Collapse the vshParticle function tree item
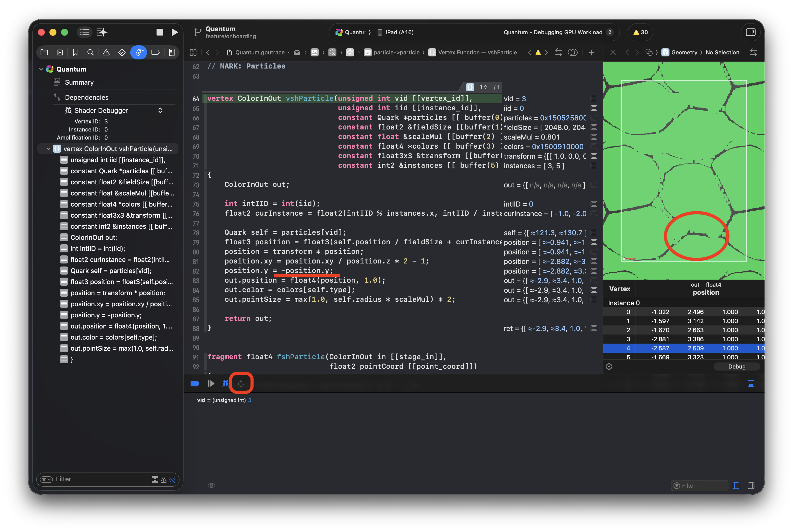Image resolution: width=793 pixels, height=532 pixels. pos(48,149)
